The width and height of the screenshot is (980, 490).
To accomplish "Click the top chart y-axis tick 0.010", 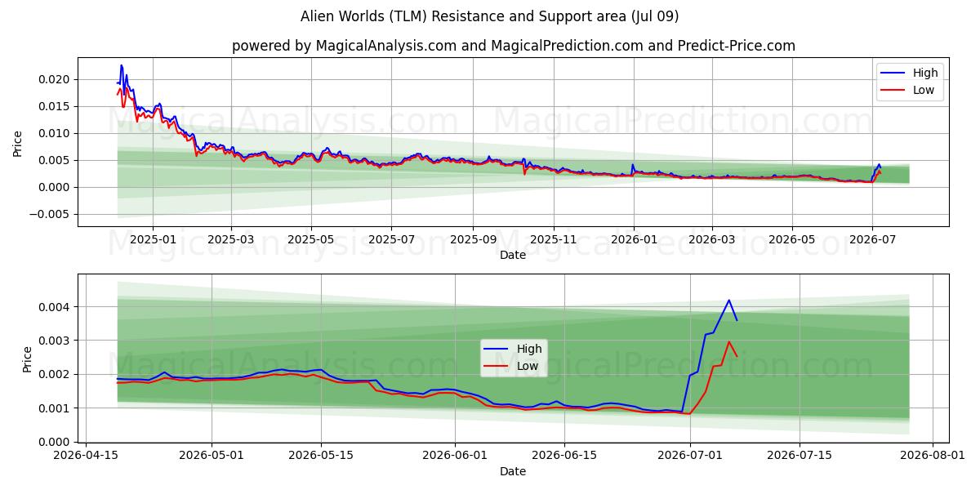I will coord(55,133).
